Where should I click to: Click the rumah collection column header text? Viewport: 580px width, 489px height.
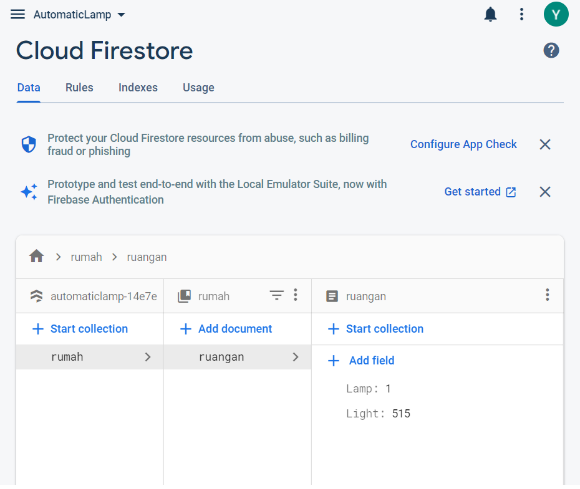click(x=214, y=296)
